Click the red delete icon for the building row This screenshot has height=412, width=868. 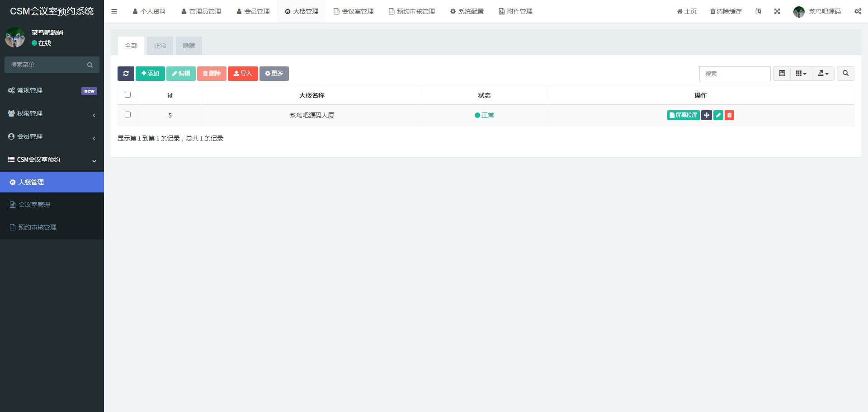click(x=729, y=115)
